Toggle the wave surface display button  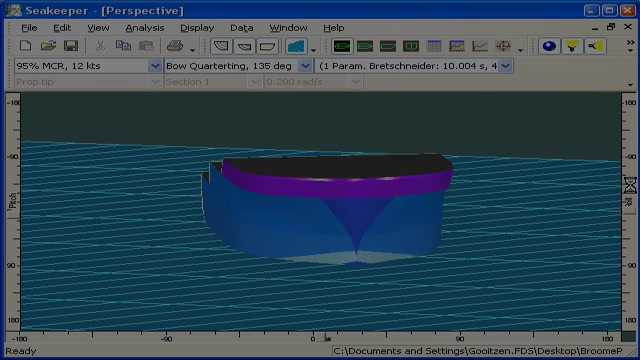[x=296, y=46]
